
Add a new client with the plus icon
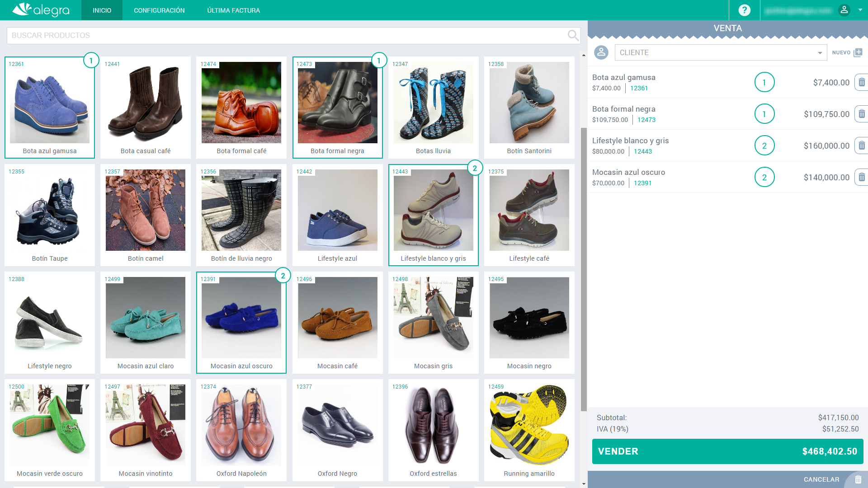(x=858, y=52)
